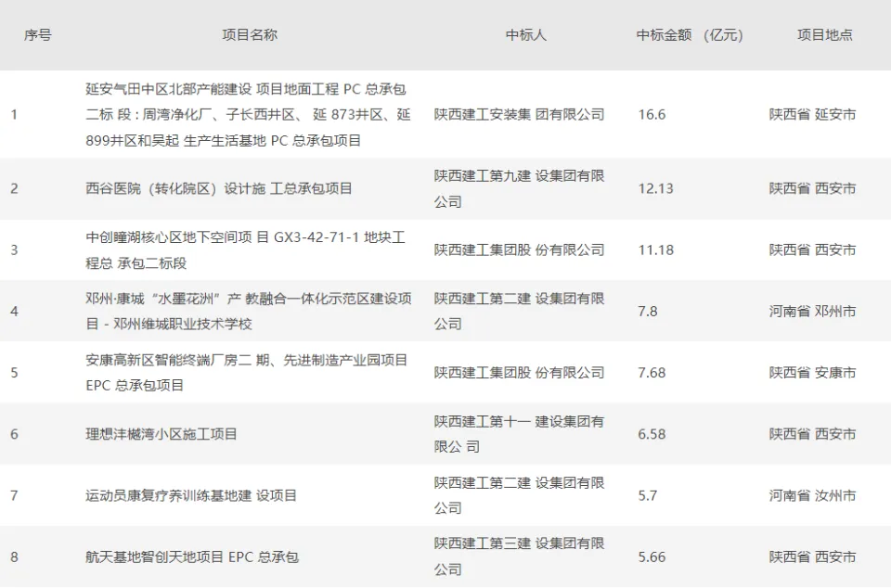
Task: Click the 陕西建工安装集团有限公司 bidder cell
Action: coord(519,115)
